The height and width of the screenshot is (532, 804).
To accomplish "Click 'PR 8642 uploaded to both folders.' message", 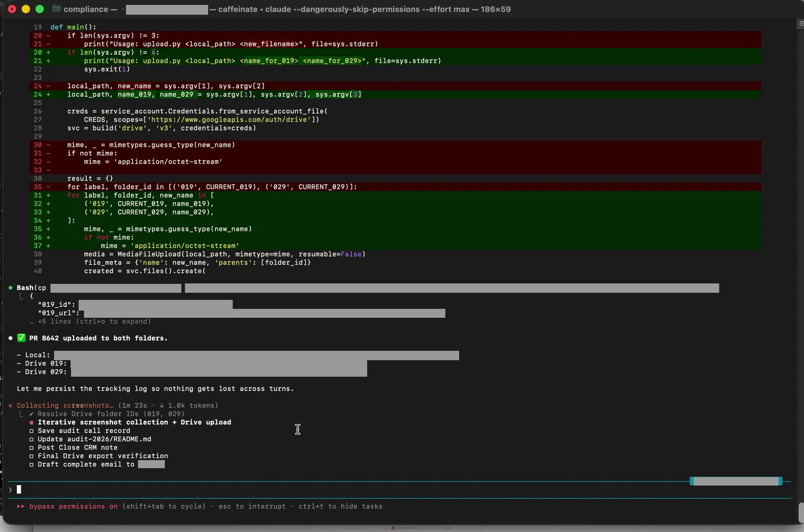I will (x=98, y=338).
